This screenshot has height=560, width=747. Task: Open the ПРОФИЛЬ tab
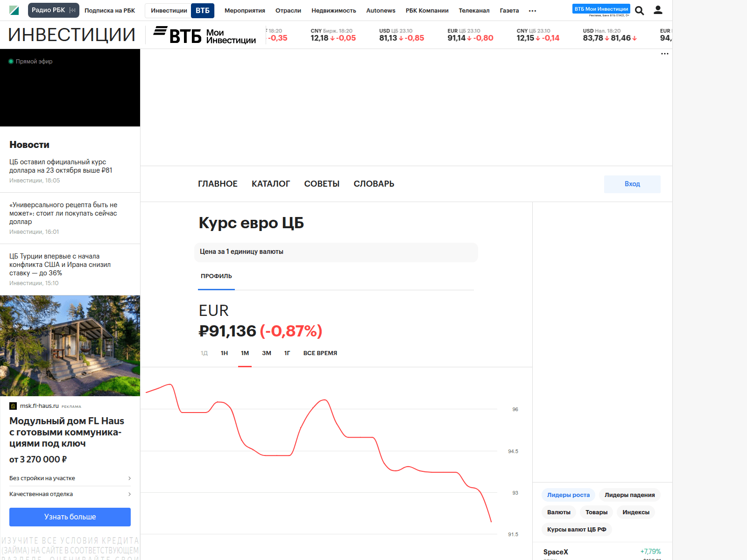[216, 276]
